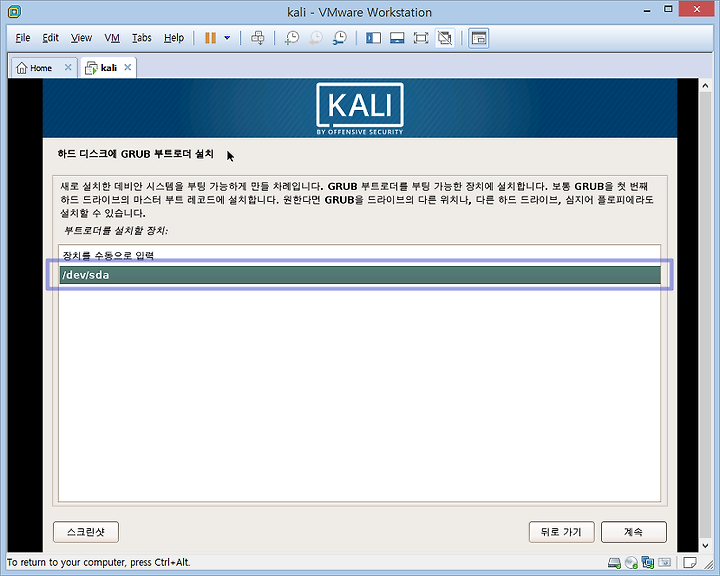
Task: Open the VM menu
Action: click(x=112, y=38)
